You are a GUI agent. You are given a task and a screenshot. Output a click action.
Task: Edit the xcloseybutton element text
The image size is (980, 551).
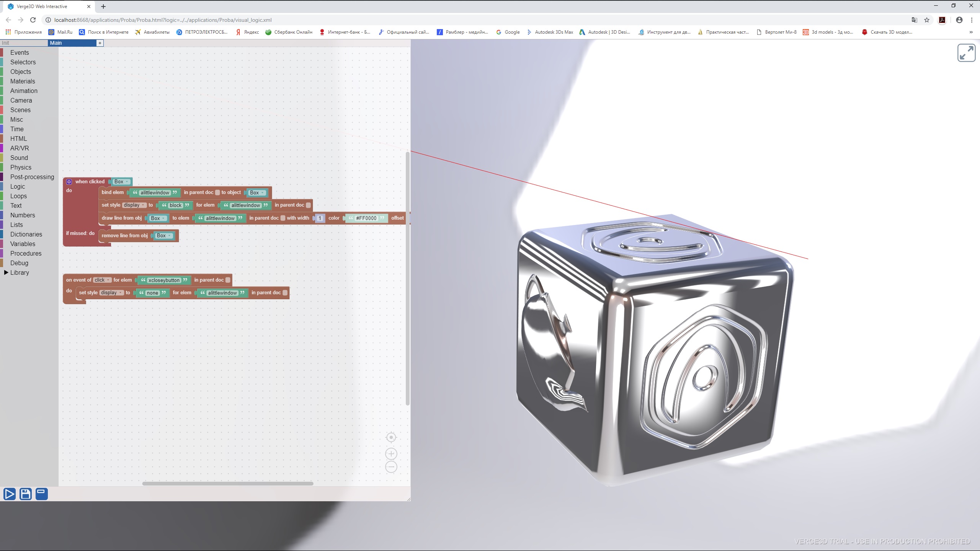point(164,280)
